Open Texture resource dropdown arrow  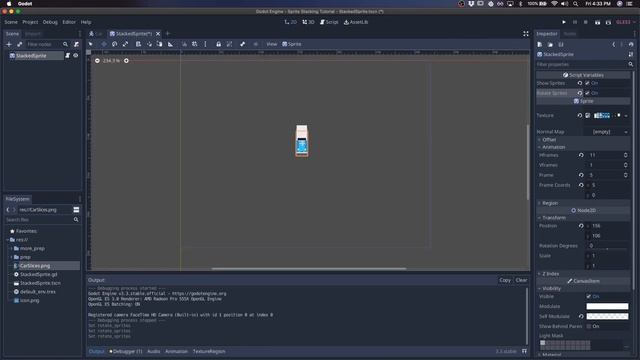pos(626,116)
